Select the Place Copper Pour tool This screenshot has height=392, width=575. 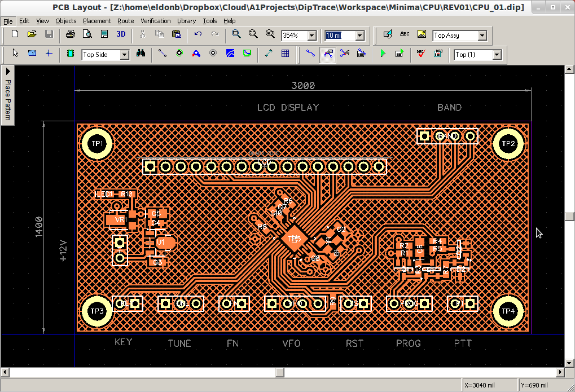tap(230, 53)
